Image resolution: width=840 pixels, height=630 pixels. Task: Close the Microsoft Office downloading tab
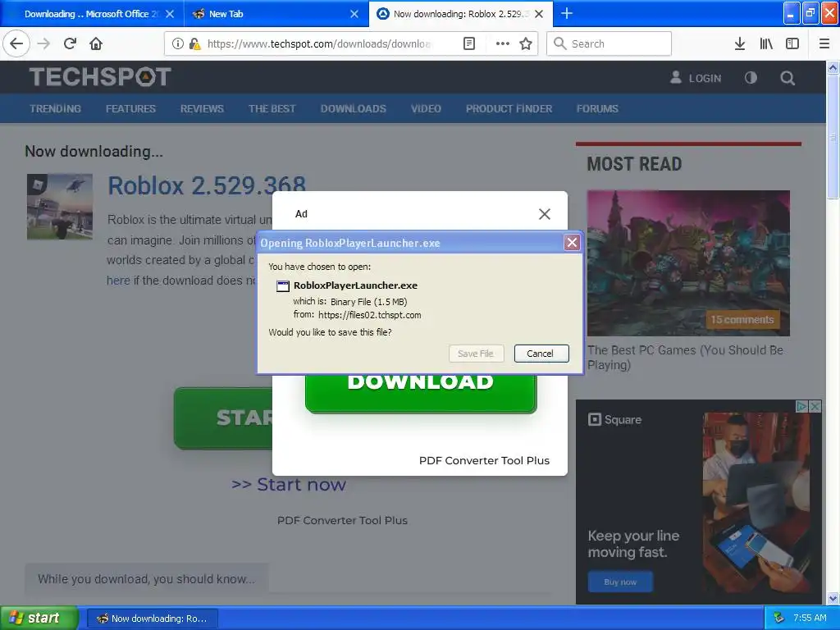coord(170,14)
